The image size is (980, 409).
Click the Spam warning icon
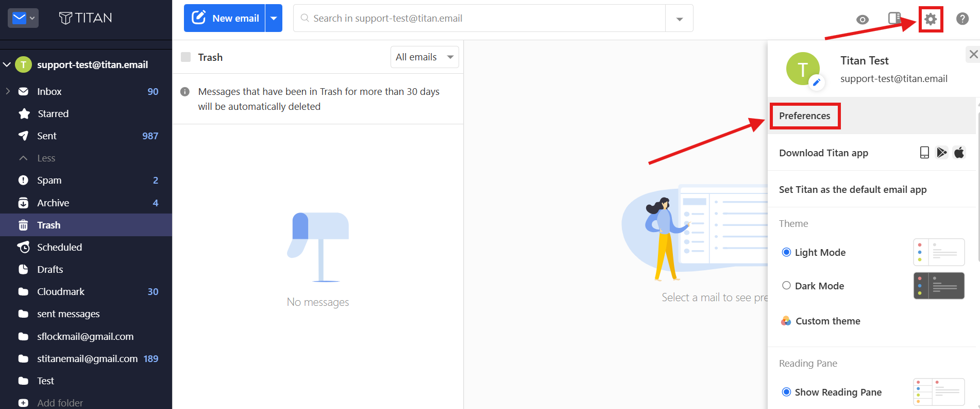(23, 180)
